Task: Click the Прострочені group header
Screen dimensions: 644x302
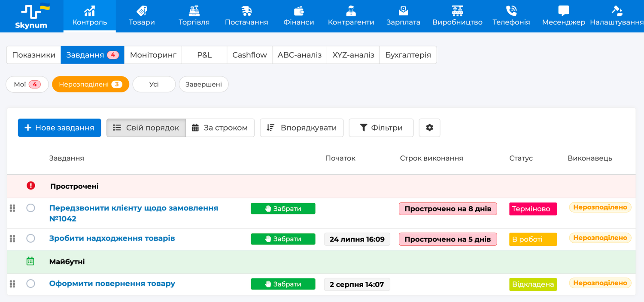Action: [321, 186]
